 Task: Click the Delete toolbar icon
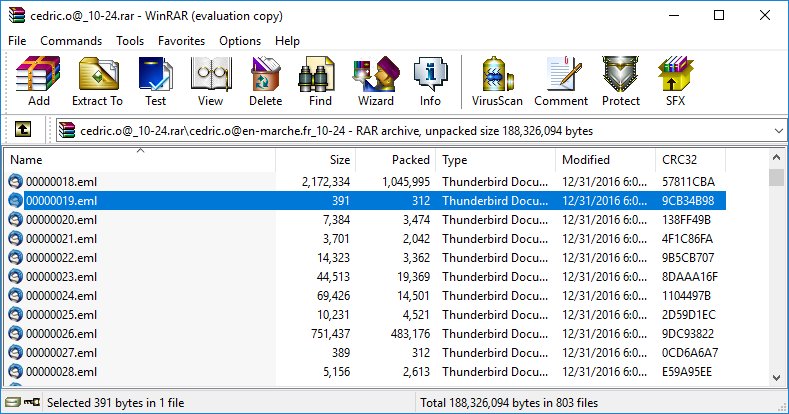click(266, 81)
